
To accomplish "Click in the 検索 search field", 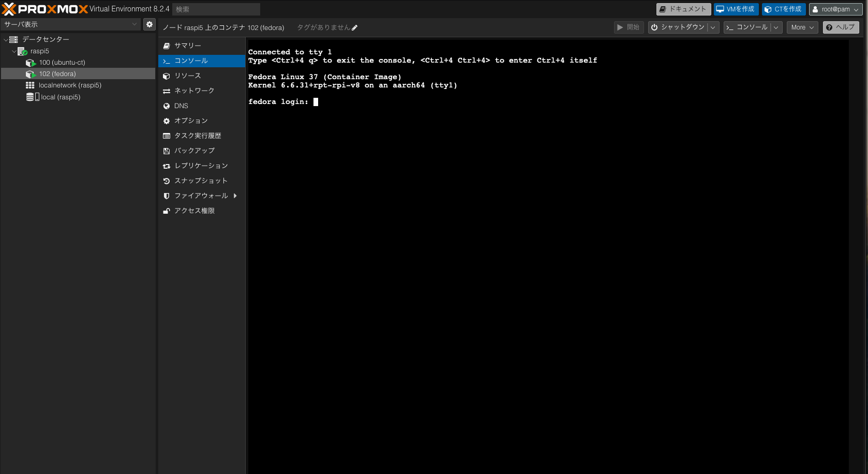I will [x=216, y=9].
